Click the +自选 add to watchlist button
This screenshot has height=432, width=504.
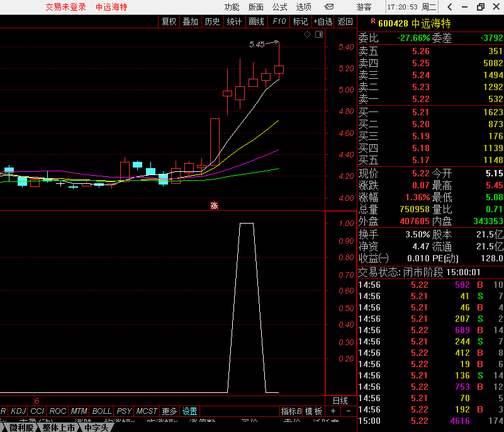pos(323,21)
